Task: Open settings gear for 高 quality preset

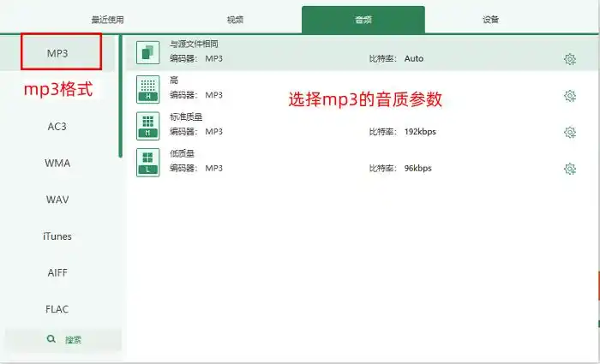Action: coord(569,96)
